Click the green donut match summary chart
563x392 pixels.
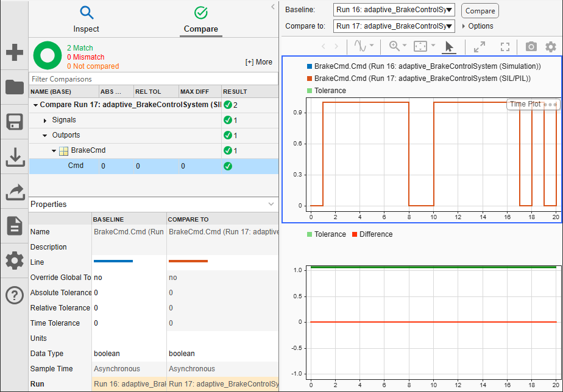pos(48,55)
